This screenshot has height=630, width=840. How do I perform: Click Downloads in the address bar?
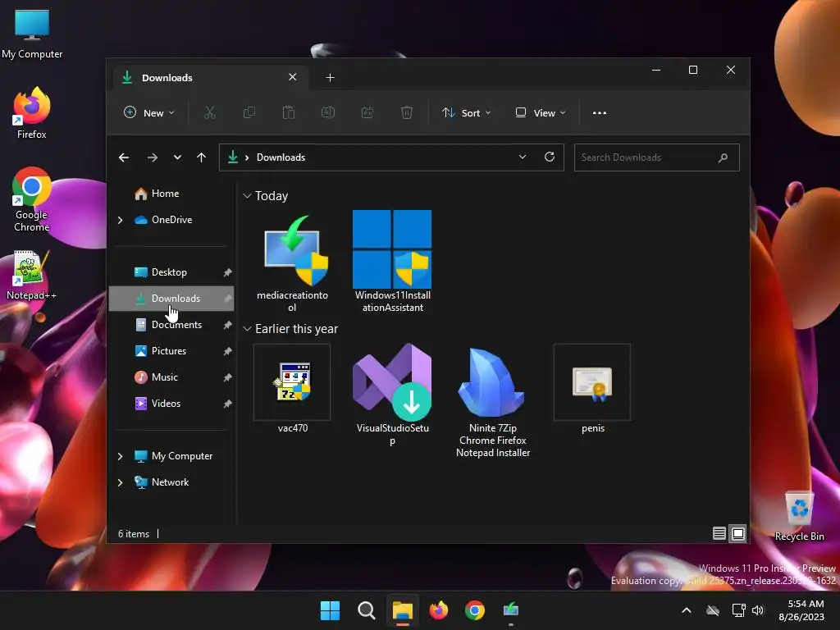(x=281, y=157)
